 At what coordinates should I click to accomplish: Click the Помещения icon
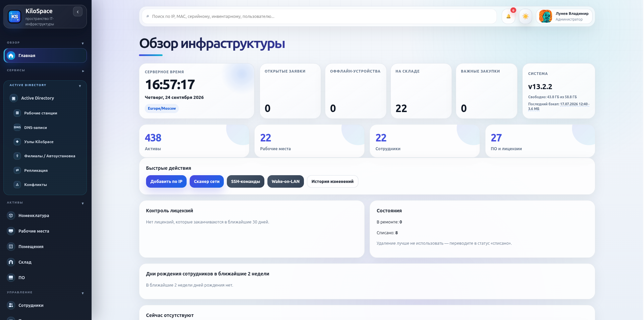(11, 246)
